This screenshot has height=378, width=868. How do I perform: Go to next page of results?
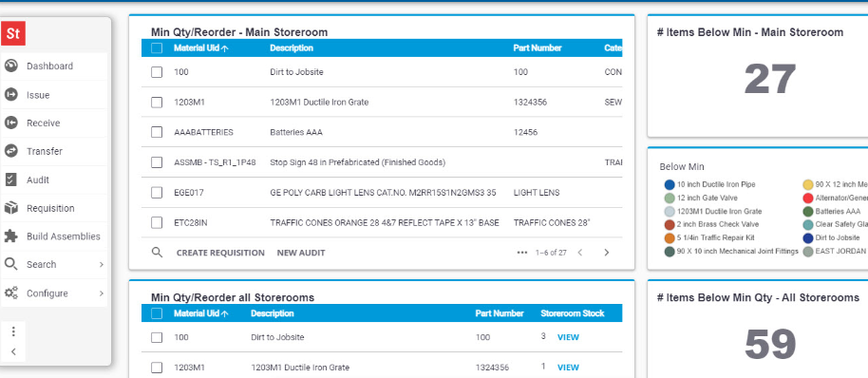(x=606, y=253)
